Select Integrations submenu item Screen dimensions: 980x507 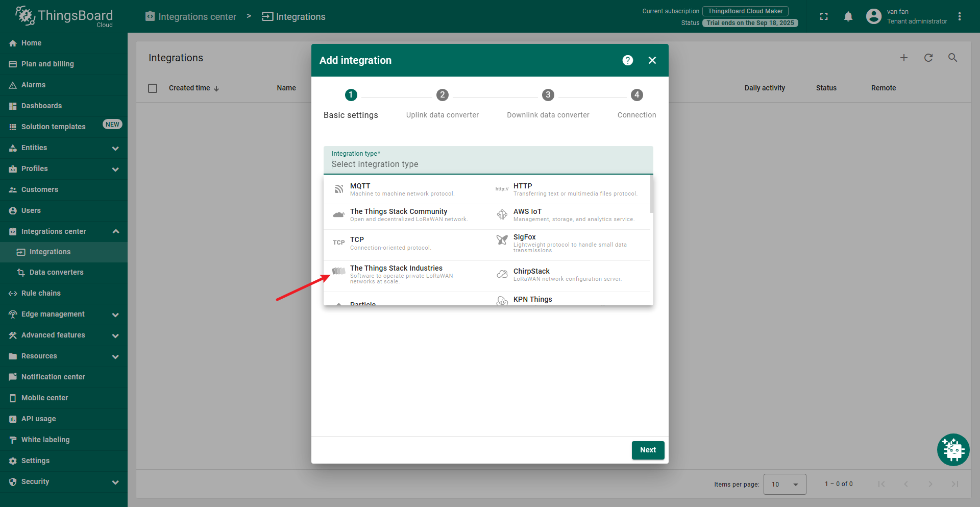coord(63,252)
